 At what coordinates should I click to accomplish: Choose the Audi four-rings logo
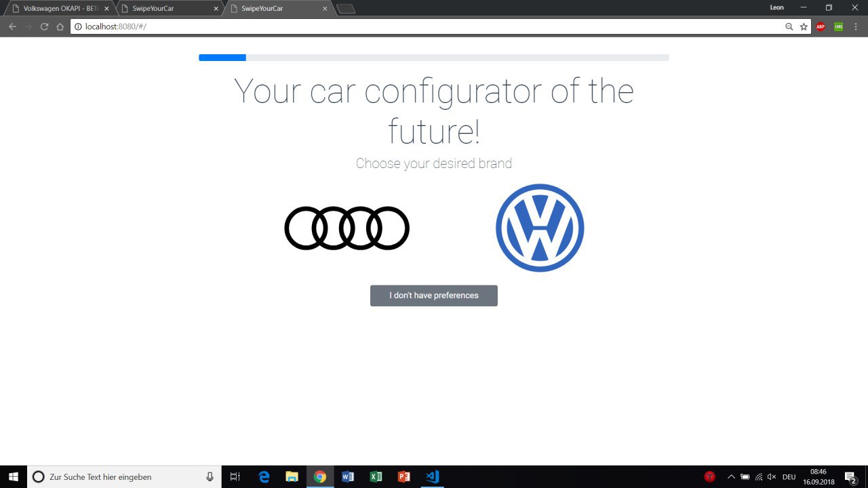347,228
